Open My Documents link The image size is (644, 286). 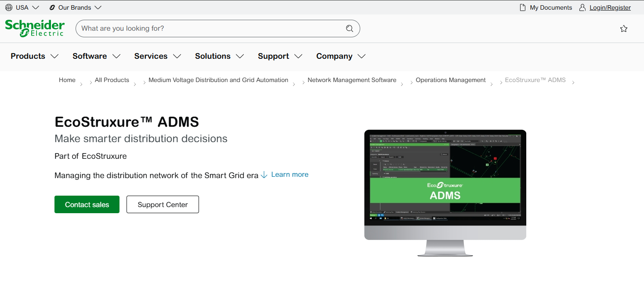[551, 7]
